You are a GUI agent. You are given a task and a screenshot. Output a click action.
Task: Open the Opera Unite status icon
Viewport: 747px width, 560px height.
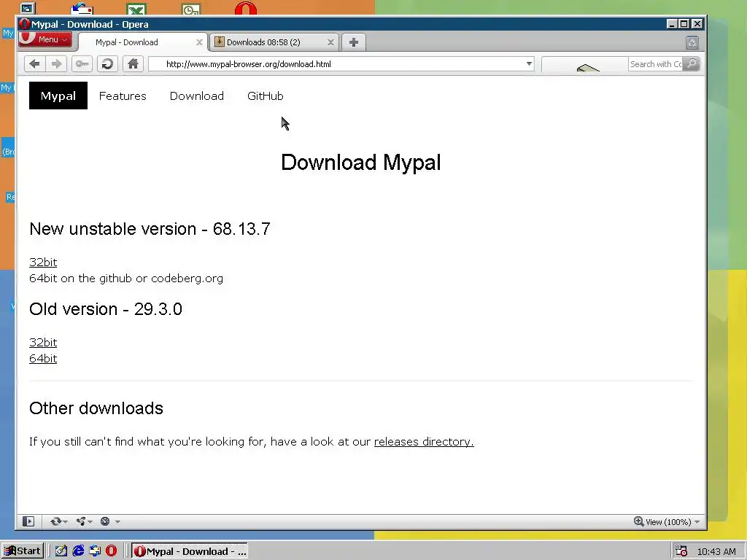click(81, 521)
